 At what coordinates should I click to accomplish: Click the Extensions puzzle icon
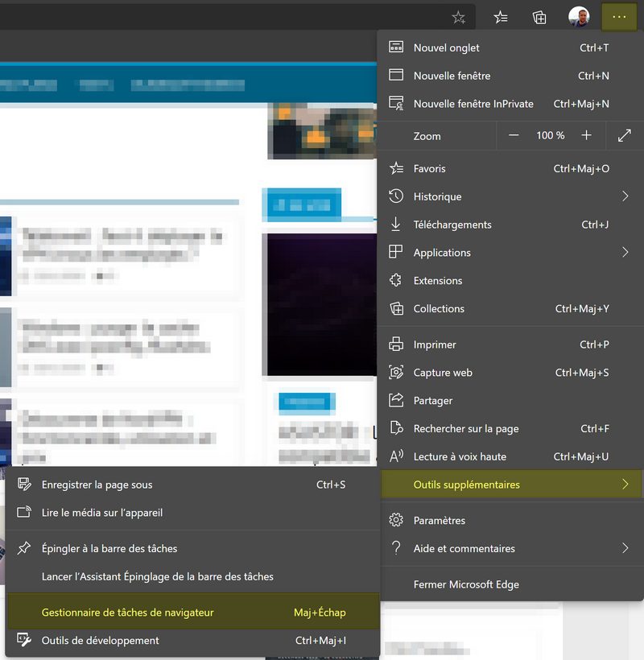[396, 280]
